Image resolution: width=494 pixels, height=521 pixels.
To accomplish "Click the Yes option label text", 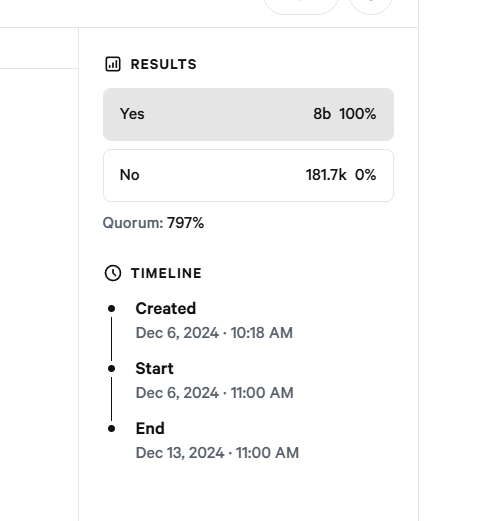I will click(132, 114).
